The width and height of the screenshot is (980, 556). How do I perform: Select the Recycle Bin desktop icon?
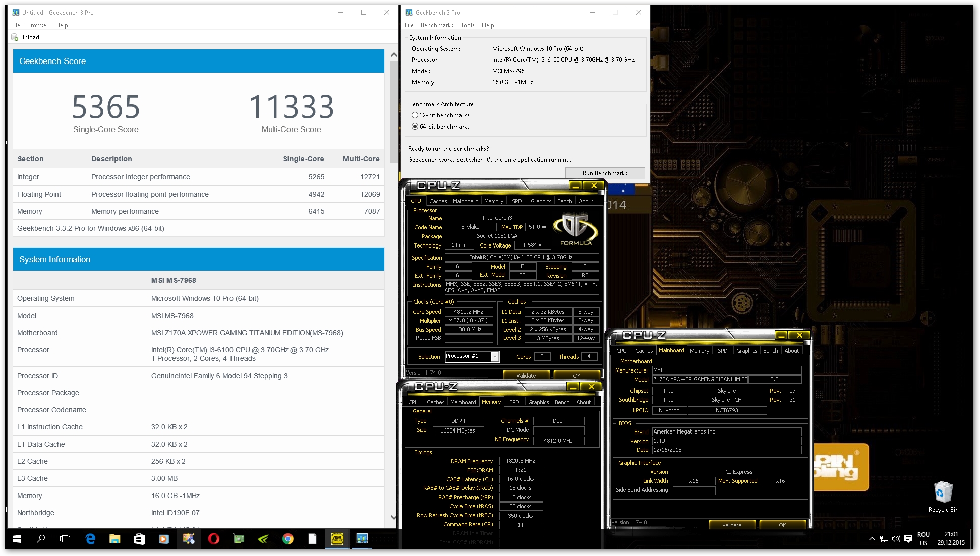click(943, 497)
